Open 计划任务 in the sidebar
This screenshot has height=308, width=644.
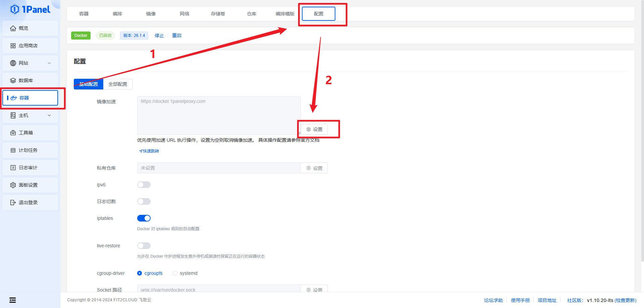[30, 150]
